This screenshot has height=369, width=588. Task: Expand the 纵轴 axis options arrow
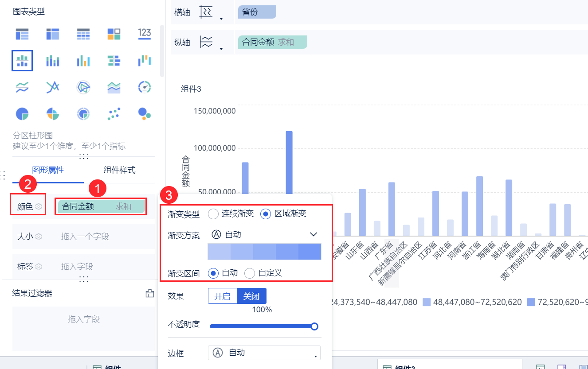[221, 48]
